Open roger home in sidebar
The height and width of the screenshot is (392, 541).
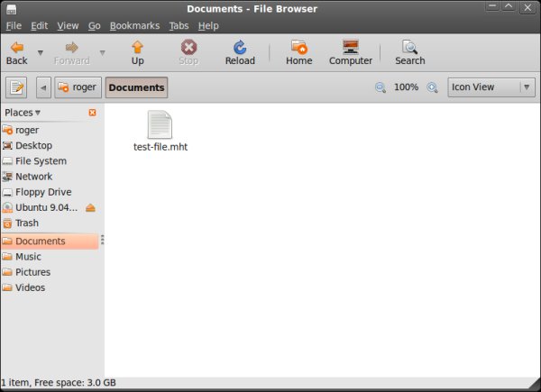coord(50,131)
